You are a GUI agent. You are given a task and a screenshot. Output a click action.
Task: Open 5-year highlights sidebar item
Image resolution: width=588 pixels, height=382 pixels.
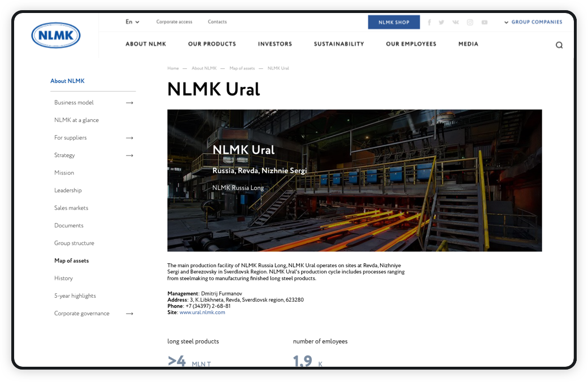(x=75, y=296)
